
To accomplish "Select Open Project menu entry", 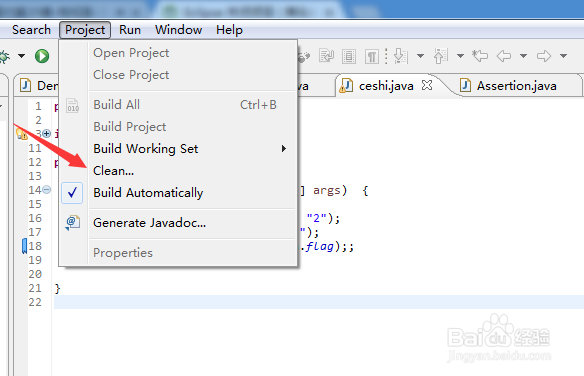I will coord(178,53).
